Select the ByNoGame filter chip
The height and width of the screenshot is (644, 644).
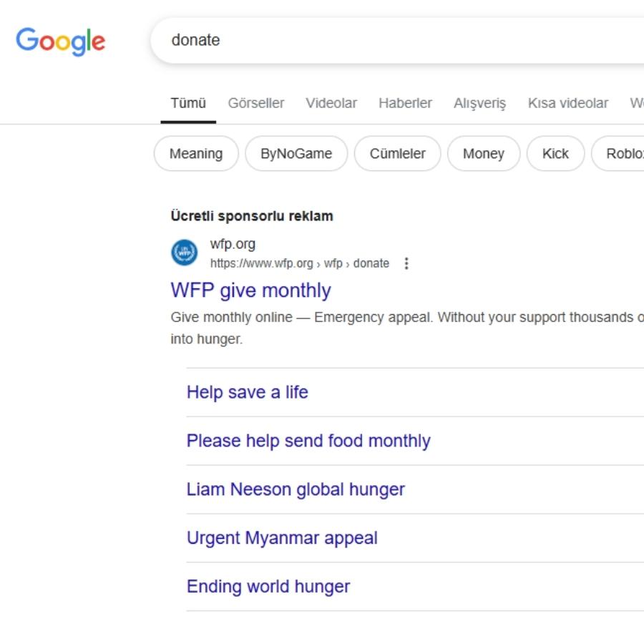tap(296, 154)
